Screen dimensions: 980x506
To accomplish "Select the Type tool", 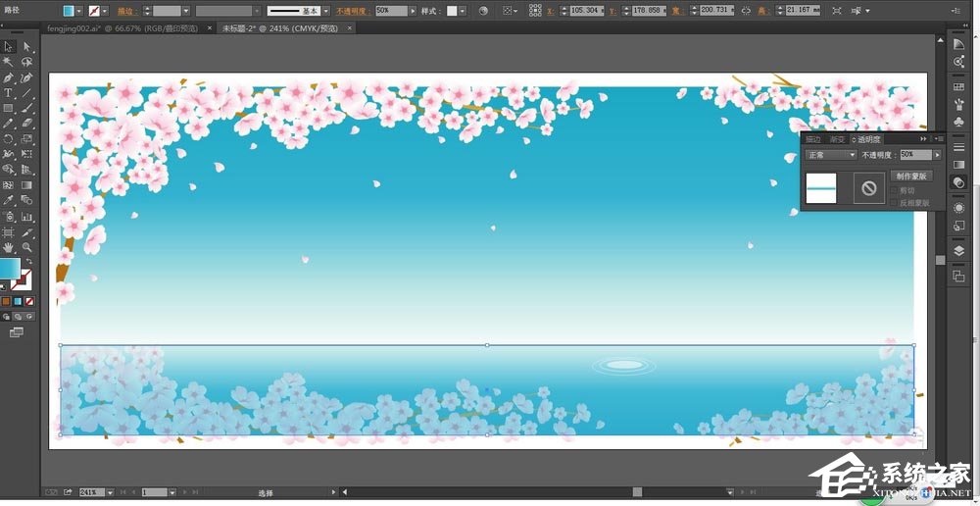I will (8, 93).
